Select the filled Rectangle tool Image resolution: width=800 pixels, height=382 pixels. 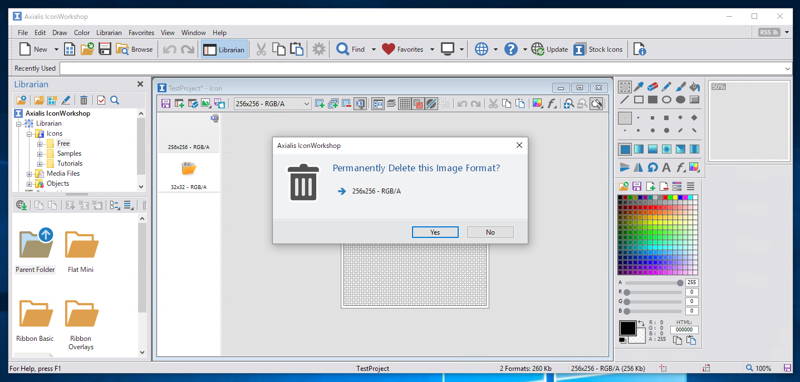[x=653, y=100]
